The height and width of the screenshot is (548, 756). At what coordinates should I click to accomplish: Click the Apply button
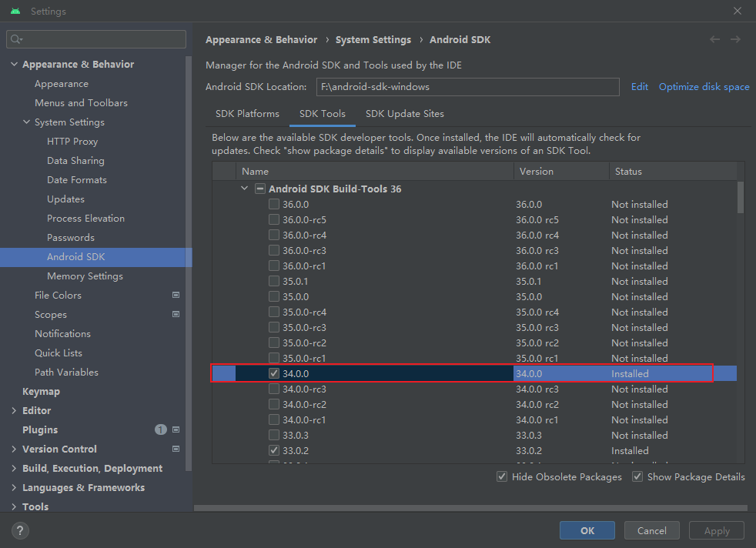[717, 530]
